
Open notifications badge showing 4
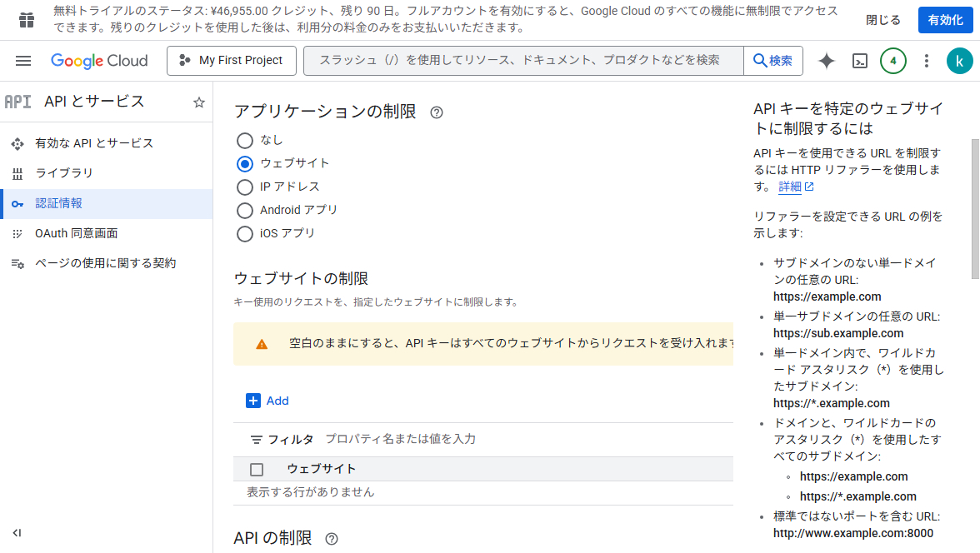tap(893, 61)
